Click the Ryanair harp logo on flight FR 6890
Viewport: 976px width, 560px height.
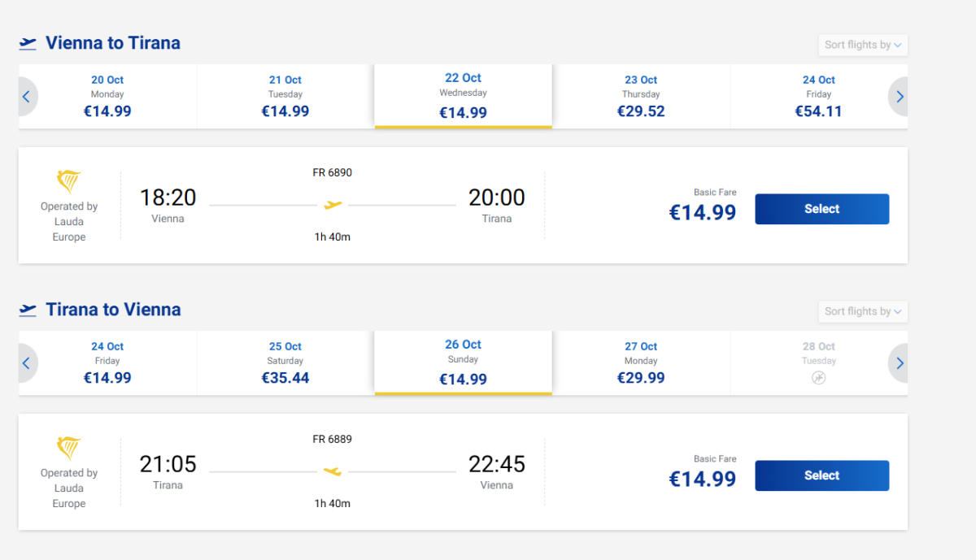(69, 181)
